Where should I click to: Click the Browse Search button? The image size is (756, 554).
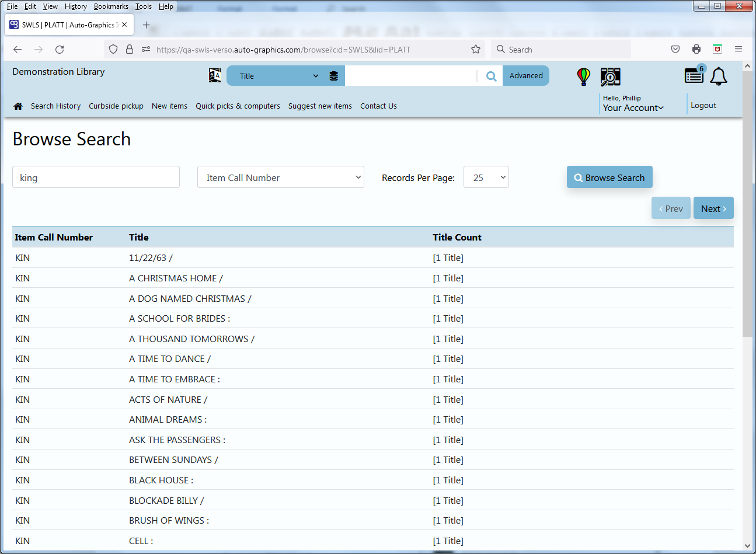(x=609, y=177)
